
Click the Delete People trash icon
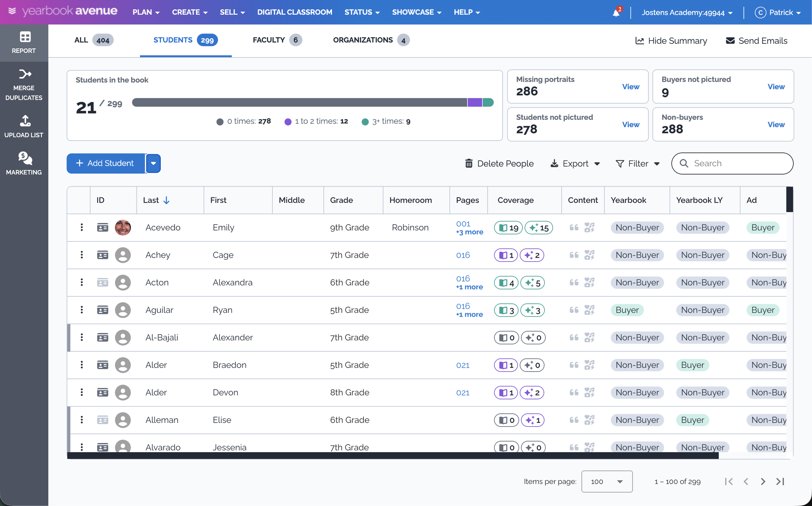(x=469, y=163)
